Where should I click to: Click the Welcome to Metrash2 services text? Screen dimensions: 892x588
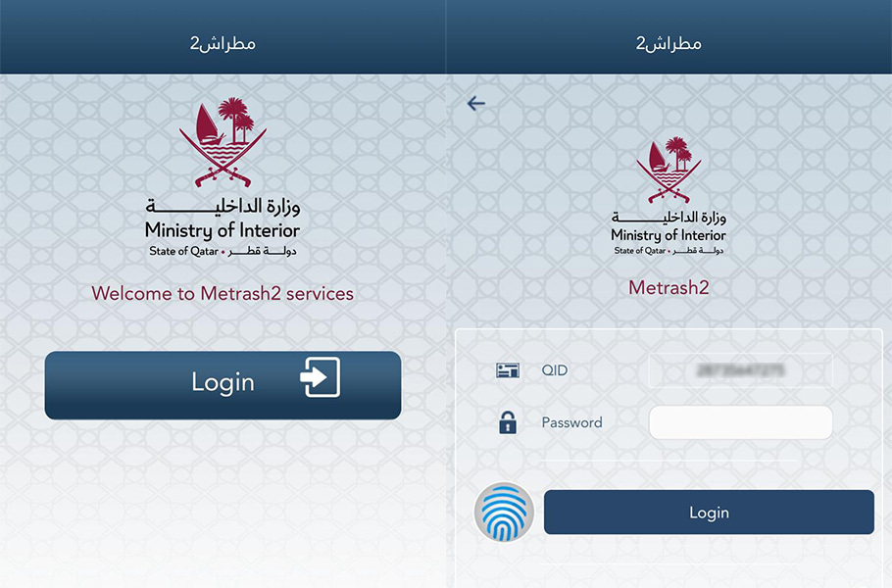(223, 293)
